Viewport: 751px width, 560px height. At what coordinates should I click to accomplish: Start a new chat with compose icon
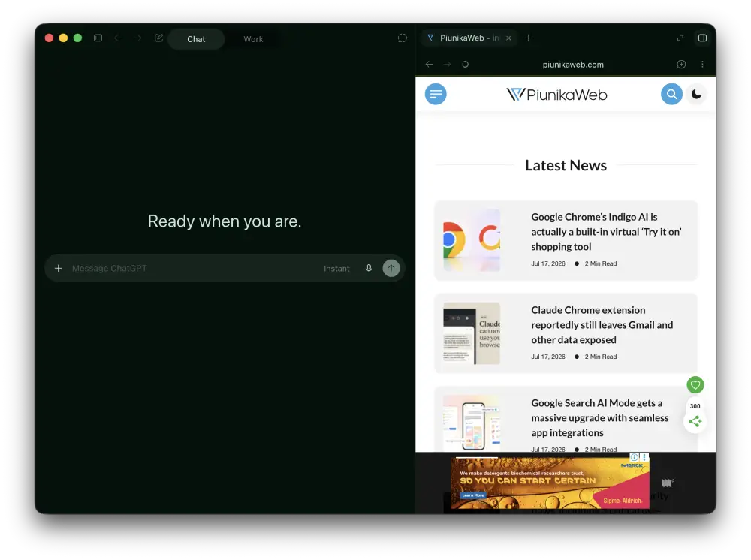pyautogui.click(x=158, y=38)
